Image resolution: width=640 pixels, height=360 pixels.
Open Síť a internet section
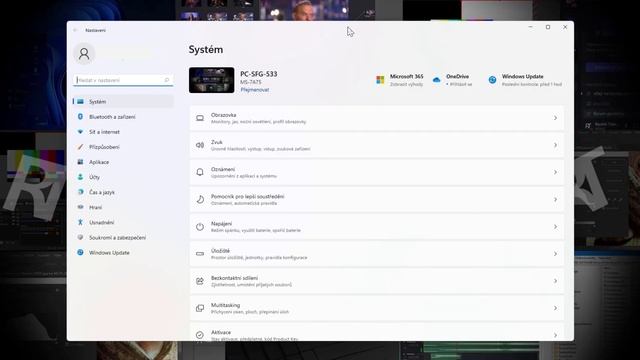(123, 132)
